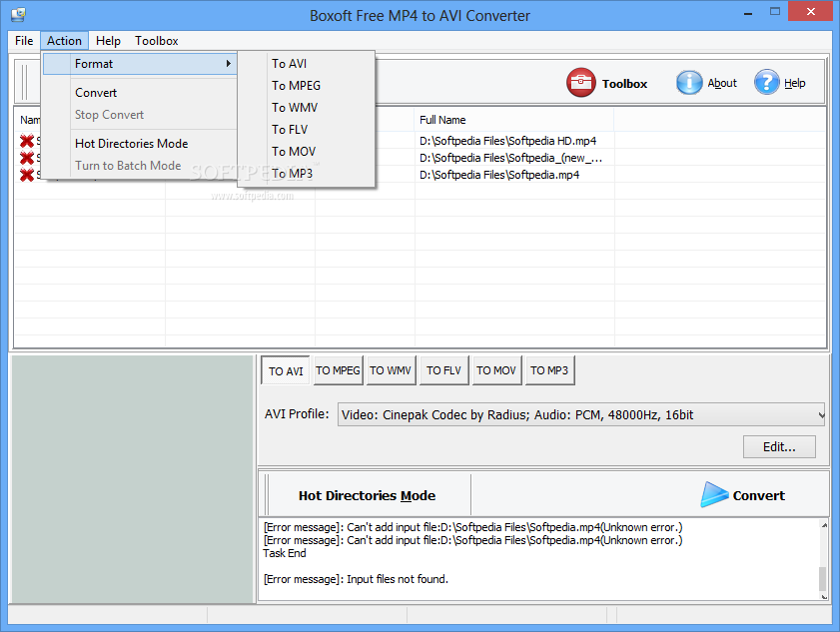This screenshot has width=840, height=632.
Task: Switch to the TO MPEG tab
Action: (338, 370)
